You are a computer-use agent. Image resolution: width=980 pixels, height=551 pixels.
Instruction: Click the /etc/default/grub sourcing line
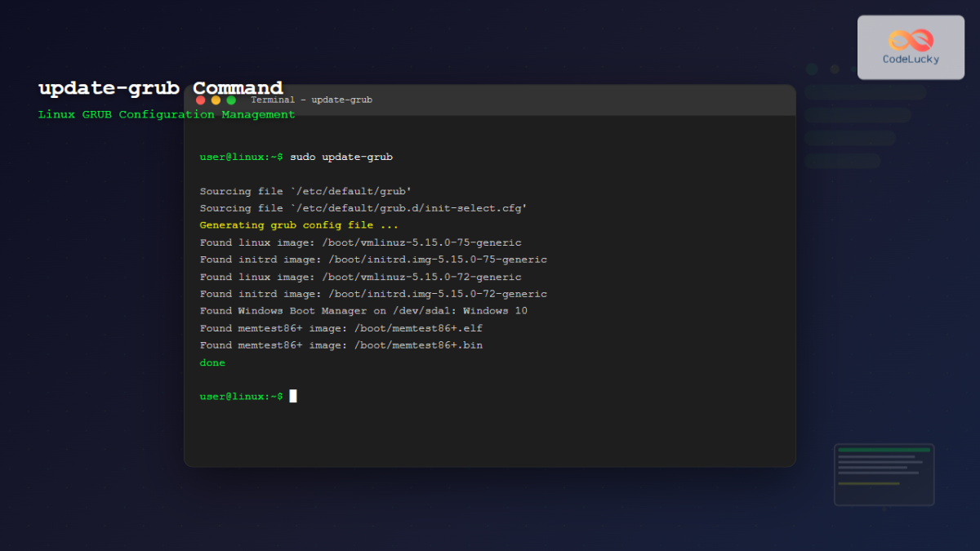pyautogui.click(x=305, y=190)
